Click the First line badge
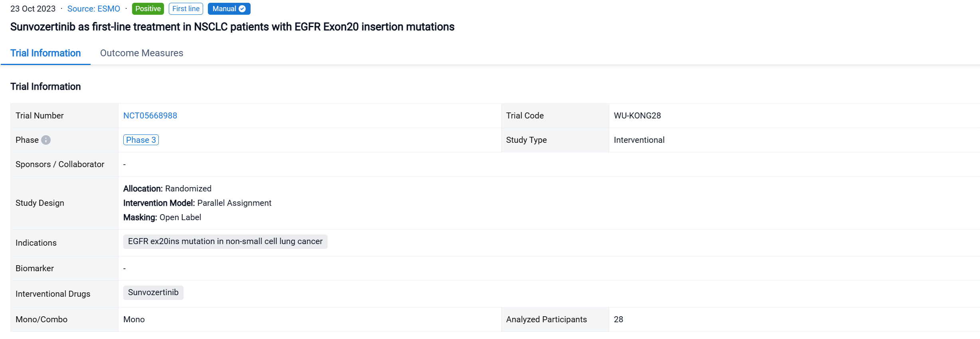 click(186, 9)
